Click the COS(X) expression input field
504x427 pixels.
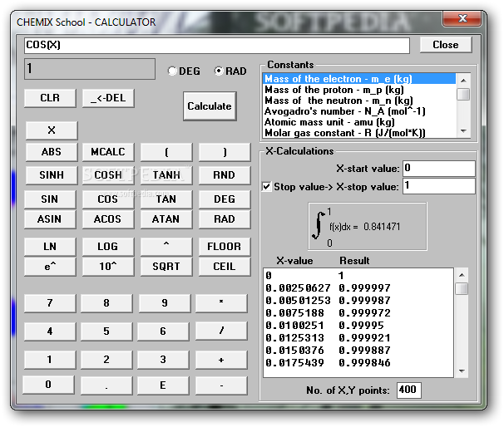(217, 45)
